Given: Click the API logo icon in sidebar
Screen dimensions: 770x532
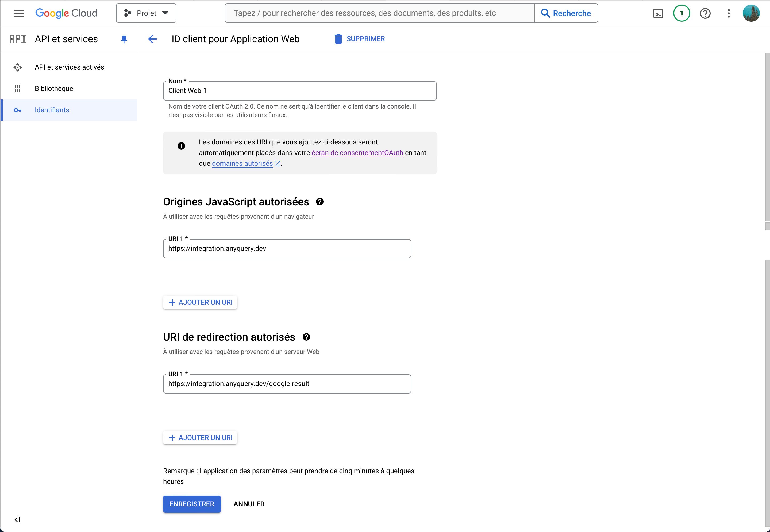Looking at the screenshot, I should pos(18,39).
